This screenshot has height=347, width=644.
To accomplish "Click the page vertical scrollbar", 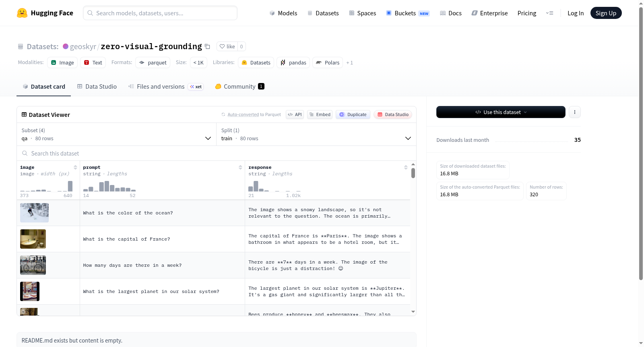I will pyautogui.click(x=641, y=143).
